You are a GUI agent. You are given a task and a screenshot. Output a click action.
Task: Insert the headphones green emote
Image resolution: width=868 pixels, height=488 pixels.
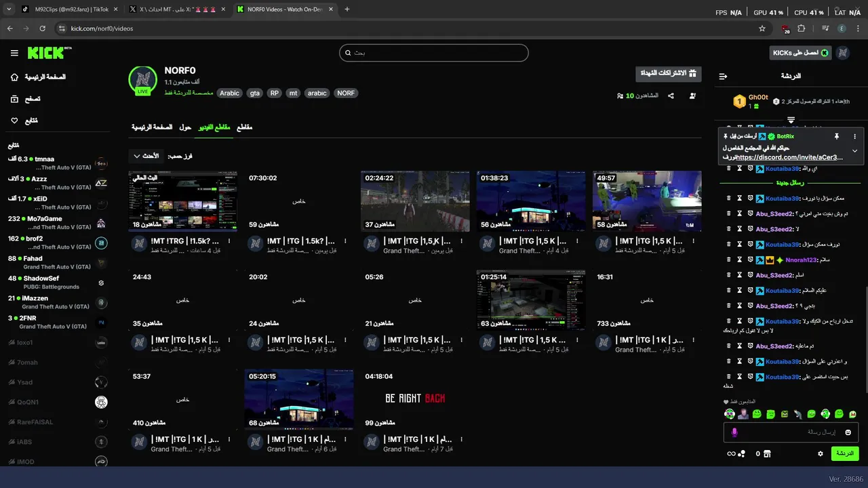pyautogui.click(x=825, y=413)
